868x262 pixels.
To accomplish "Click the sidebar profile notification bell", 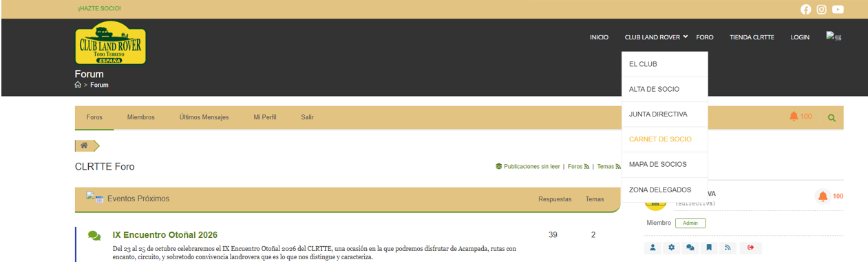I will pos(823,196).
